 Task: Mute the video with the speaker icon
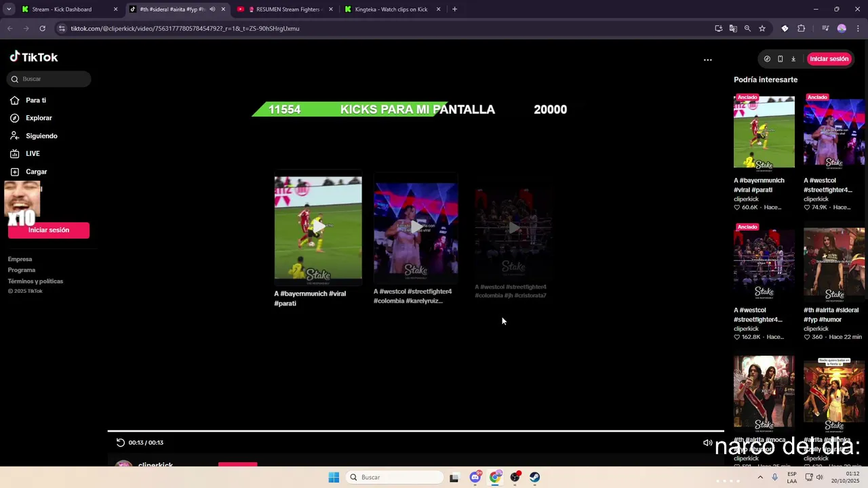tap(707, 443)
